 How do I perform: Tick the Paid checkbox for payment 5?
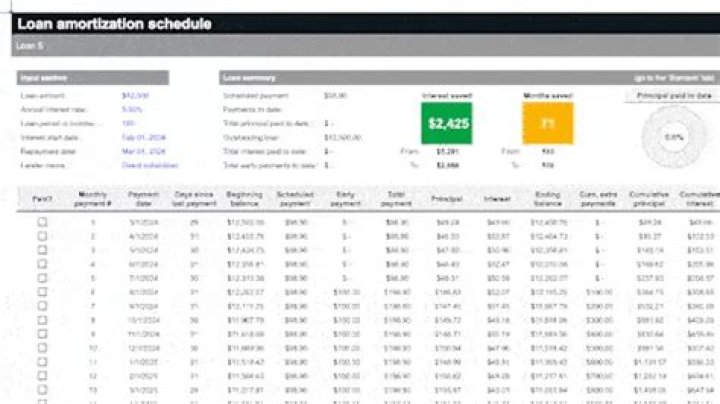pos(42,278)
